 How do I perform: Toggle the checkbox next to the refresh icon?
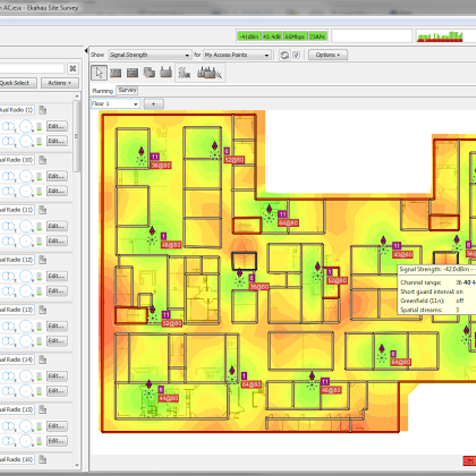[x=296, y=55]
